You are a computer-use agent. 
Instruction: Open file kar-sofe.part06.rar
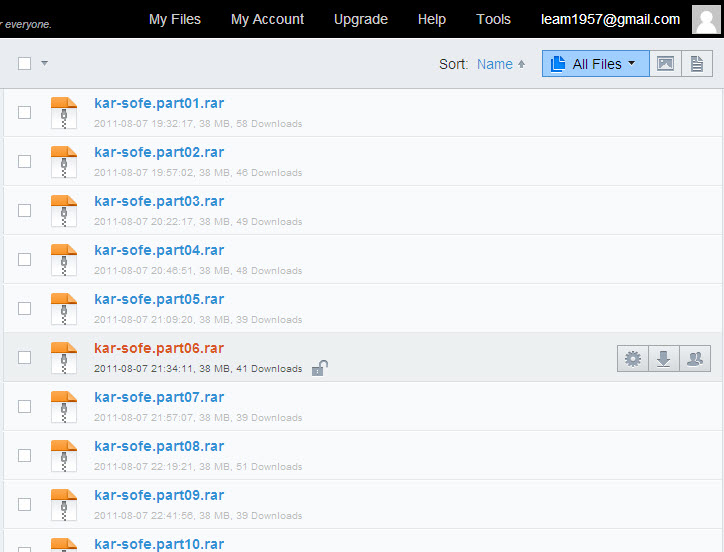pos(159,348)
